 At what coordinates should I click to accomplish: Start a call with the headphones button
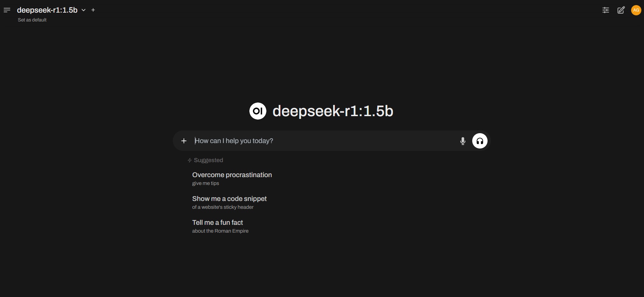(480, 141)
